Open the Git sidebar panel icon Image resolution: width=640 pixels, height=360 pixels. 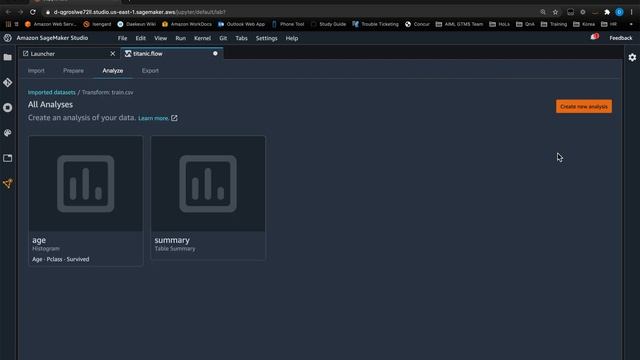click(x=8, y=82)
